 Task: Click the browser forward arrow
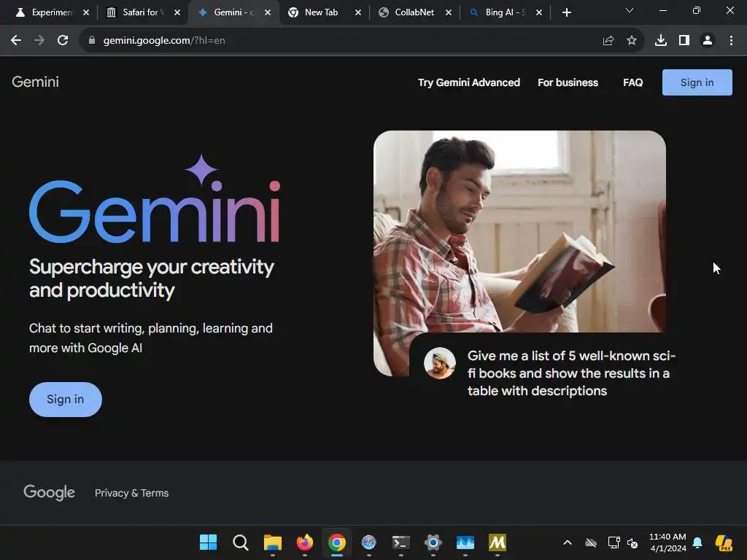(x=39, y=41)
